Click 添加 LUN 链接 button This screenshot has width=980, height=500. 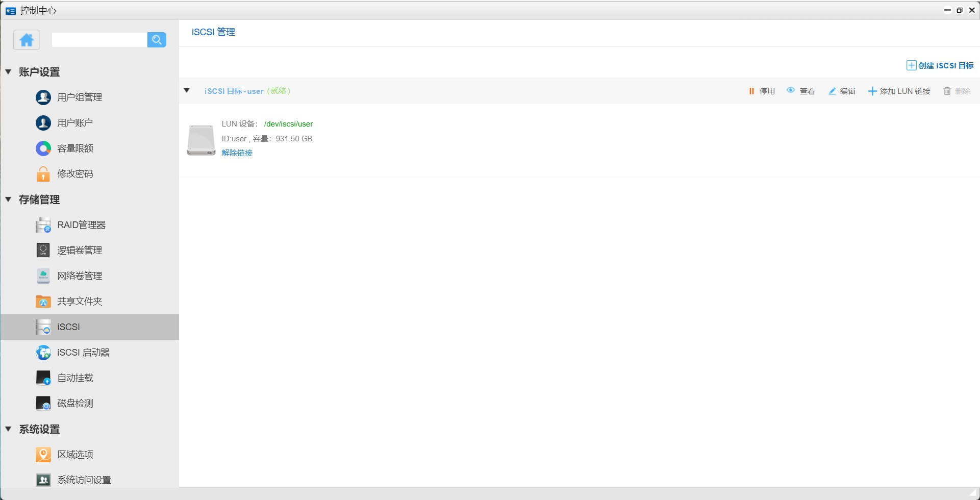coord(899,91)
